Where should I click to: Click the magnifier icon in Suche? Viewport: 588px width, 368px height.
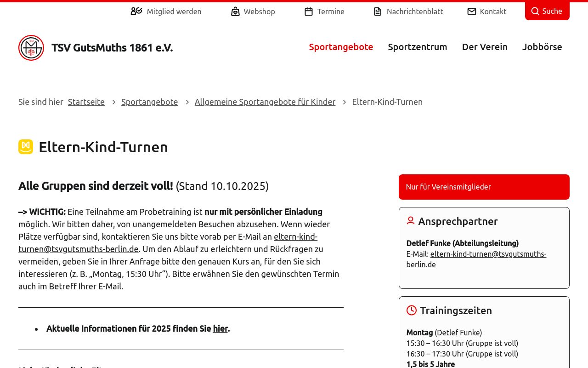coord(535,11)
